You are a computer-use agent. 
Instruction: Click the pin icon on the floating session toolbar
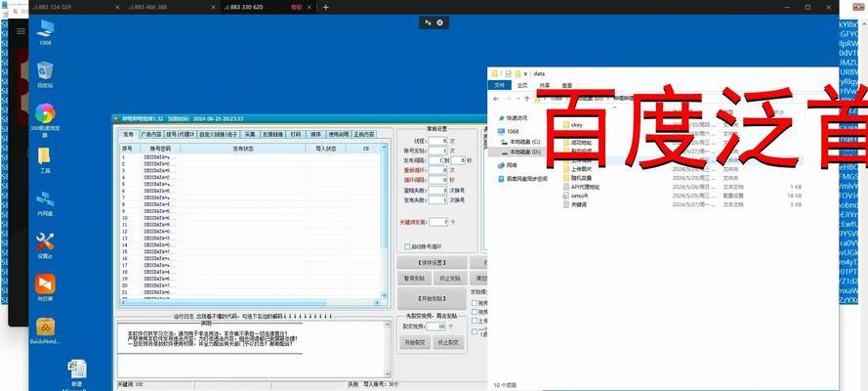[x=428, y=22]
